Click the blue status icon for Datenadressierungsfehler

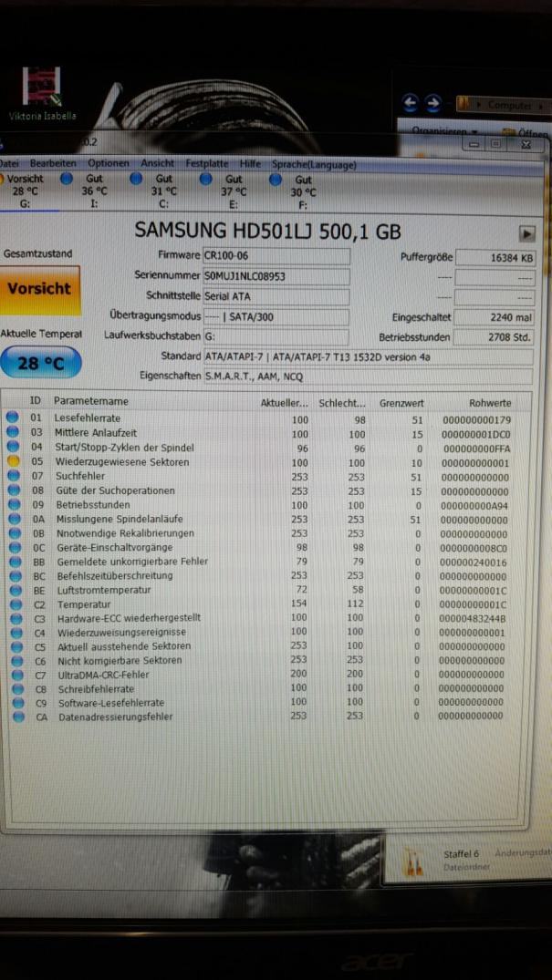(x=19, y=717)
